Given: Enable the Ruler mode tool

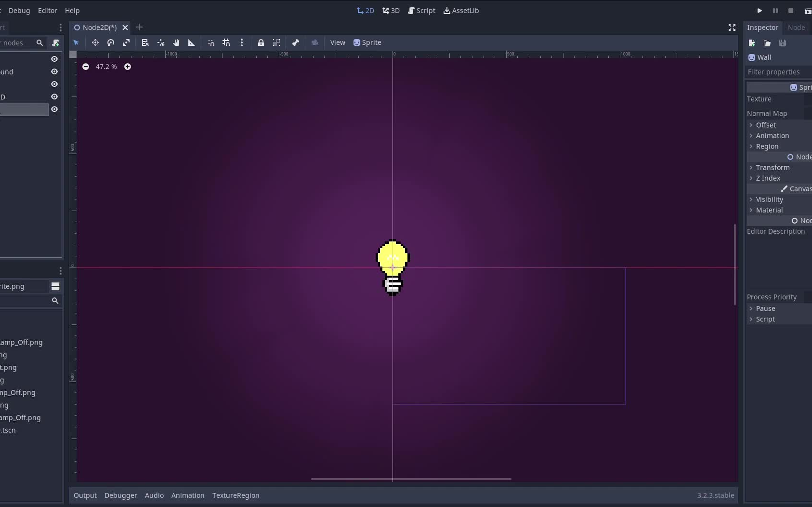Looking at the screenshot, I should [191, 42].
